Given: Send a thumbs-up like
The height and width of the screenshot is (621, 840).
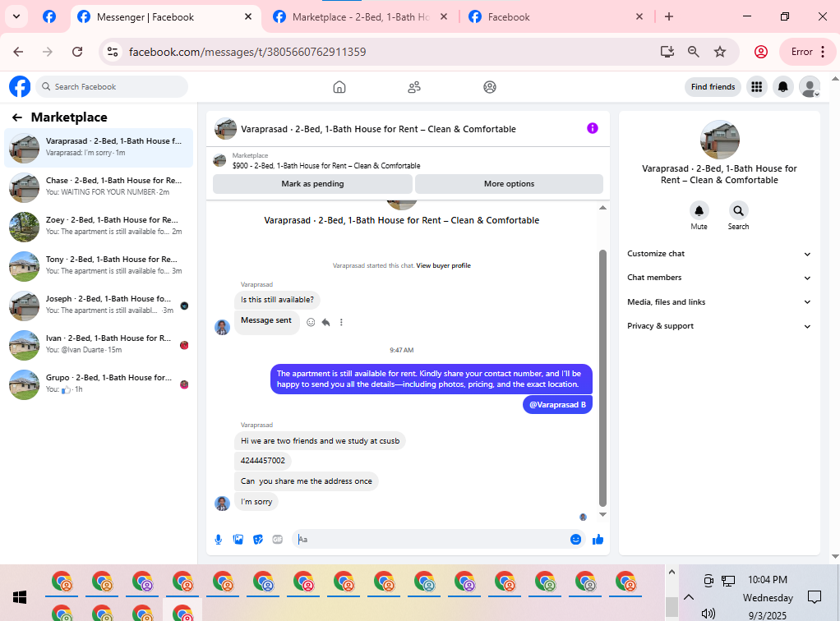Looking at the screenshot, I should point(598,539).
